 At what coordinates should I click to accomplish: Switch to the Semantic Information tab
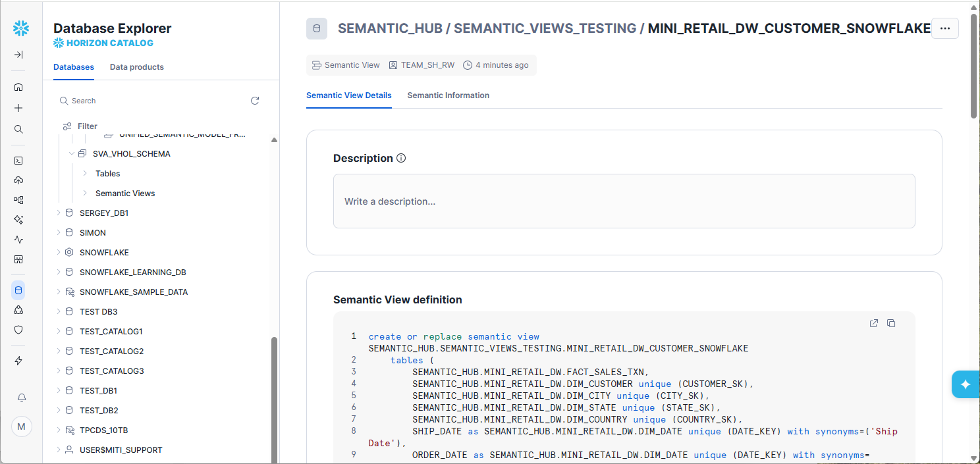click(x=448, y=95)
